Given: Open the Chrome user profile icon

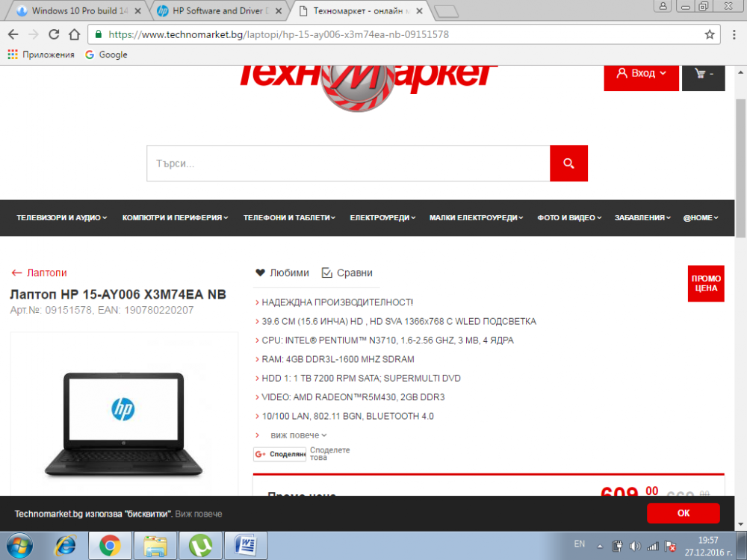Looking at the screenshot, I should pos(663,6).
